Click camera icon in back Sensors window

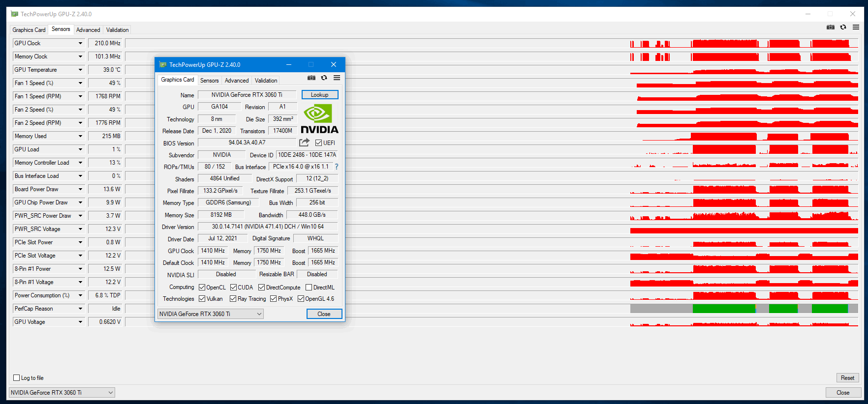(831, 27)
